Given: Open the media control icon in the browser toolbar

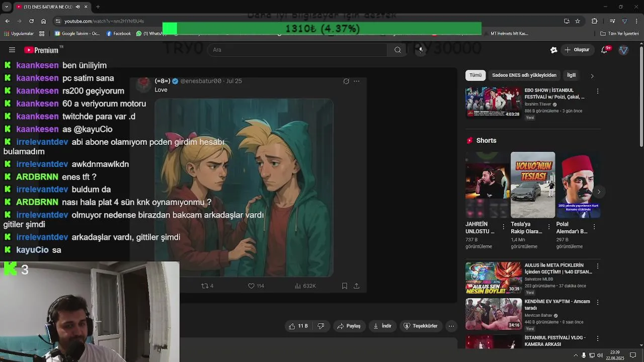Looking at the screenshot, I should point(612,21).
